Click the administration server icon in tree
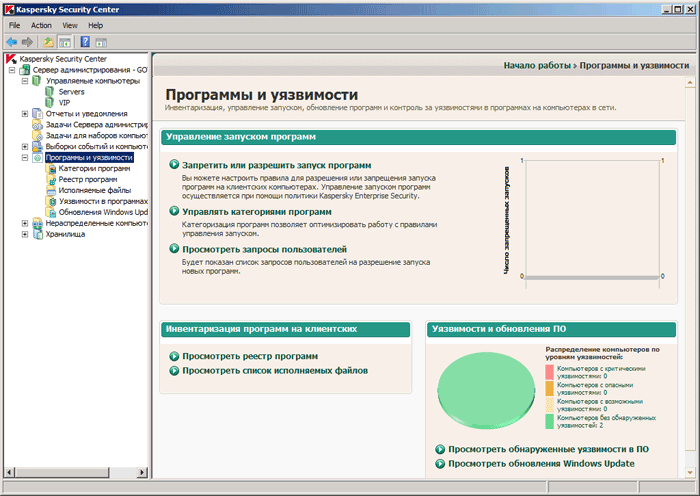The image size is (700, 496). pyautogui.click(x=25, y=70)
